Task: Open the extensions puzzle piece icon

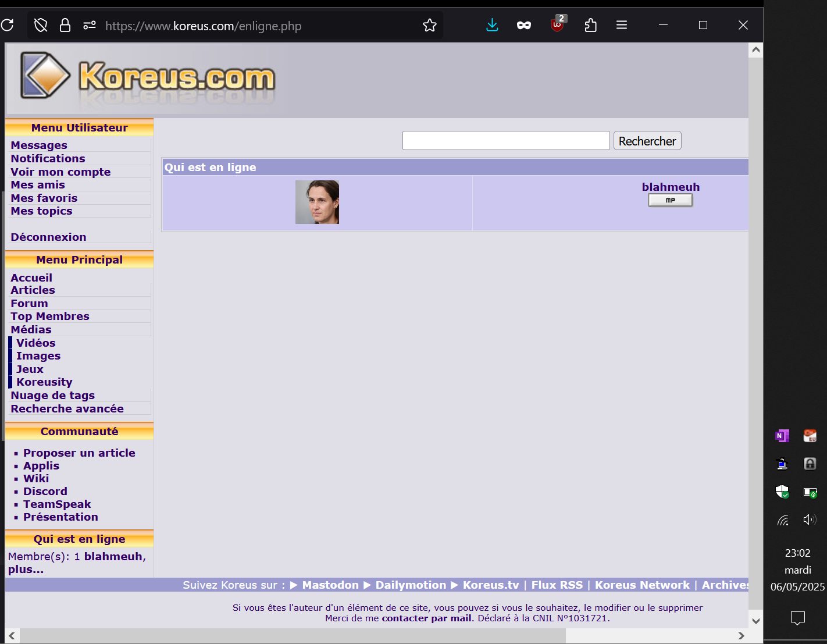Action: click(590, 25)
